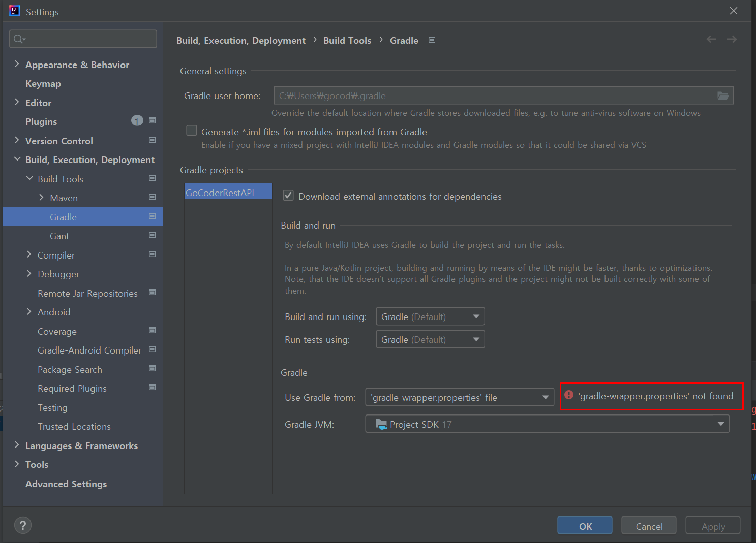Click project-level icon on Required Plugins row
Viewport: 756px width, 543px height.
point(152,387)
